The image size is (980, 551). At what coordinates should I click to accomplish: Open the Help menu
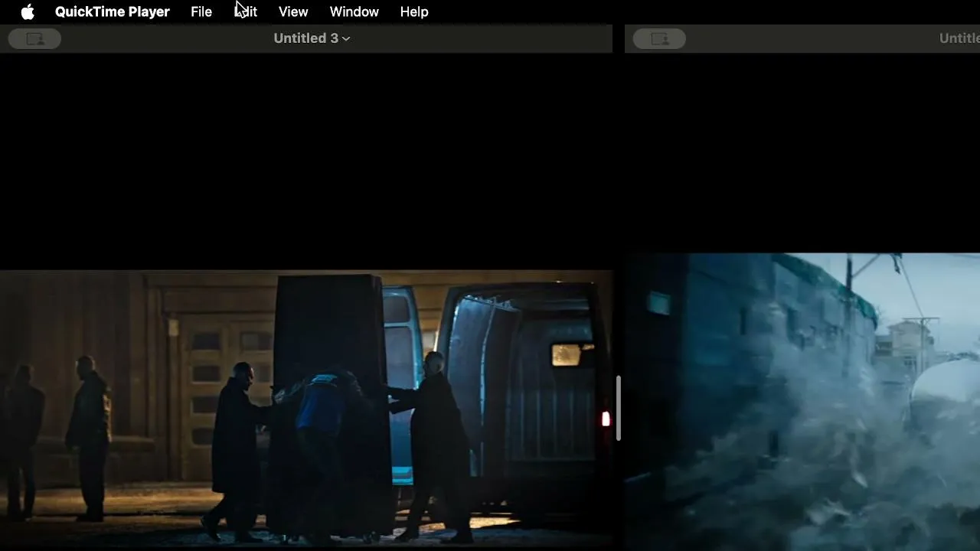click(414, 12)
